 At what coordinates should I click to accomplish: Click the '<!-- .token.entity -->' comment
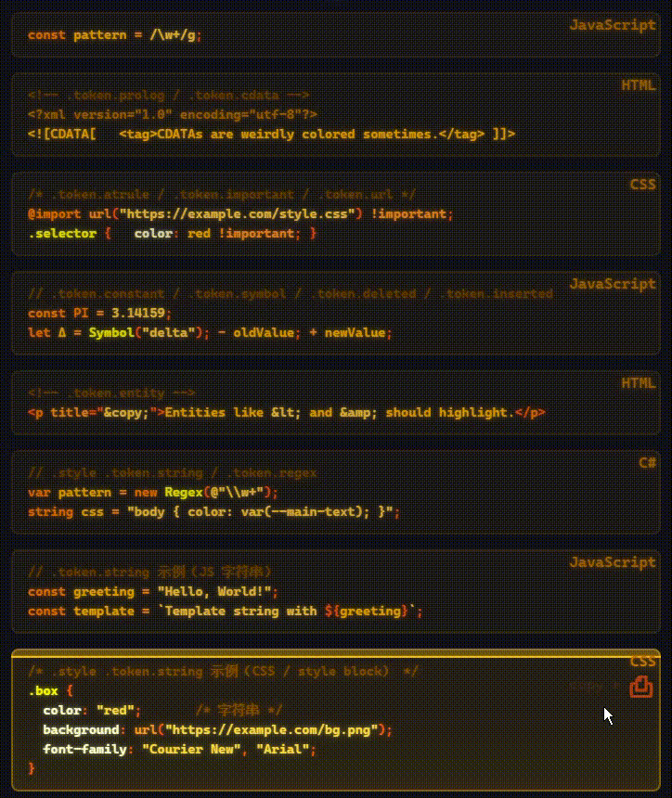point(111,393)
